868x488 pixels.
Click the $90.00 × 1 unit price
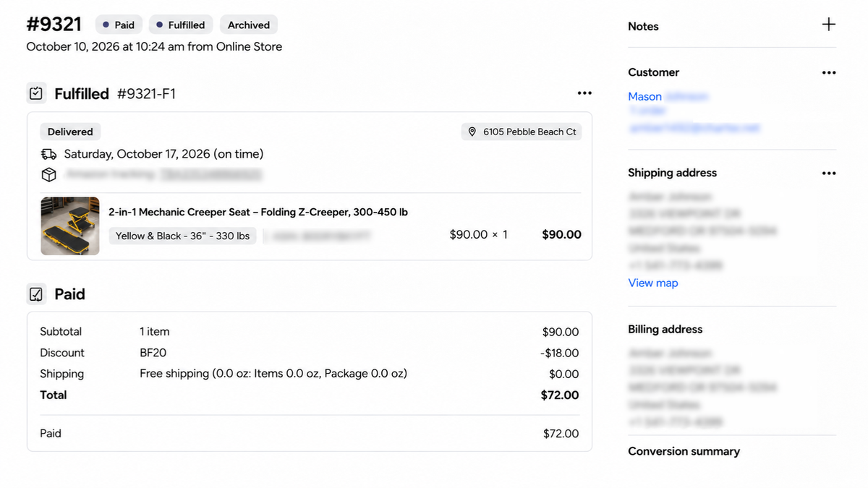coord(479,234)
